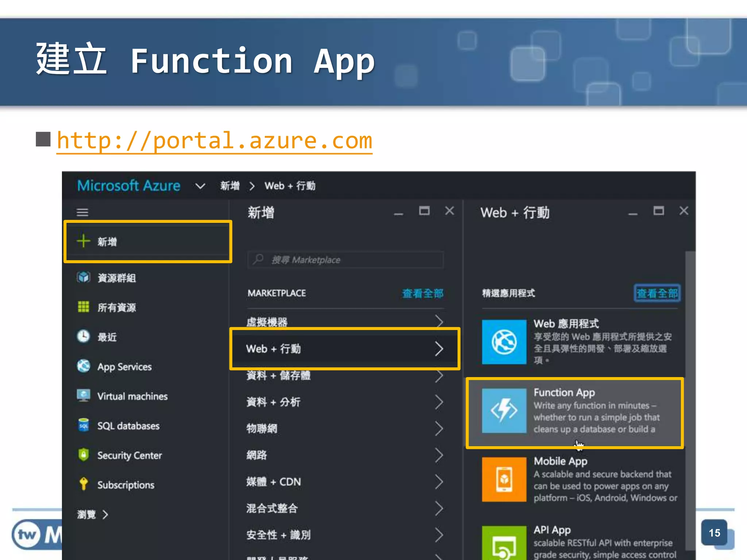Click the 最近 clock icon
This screenshot has height=560, width=747.
(84, 337)
